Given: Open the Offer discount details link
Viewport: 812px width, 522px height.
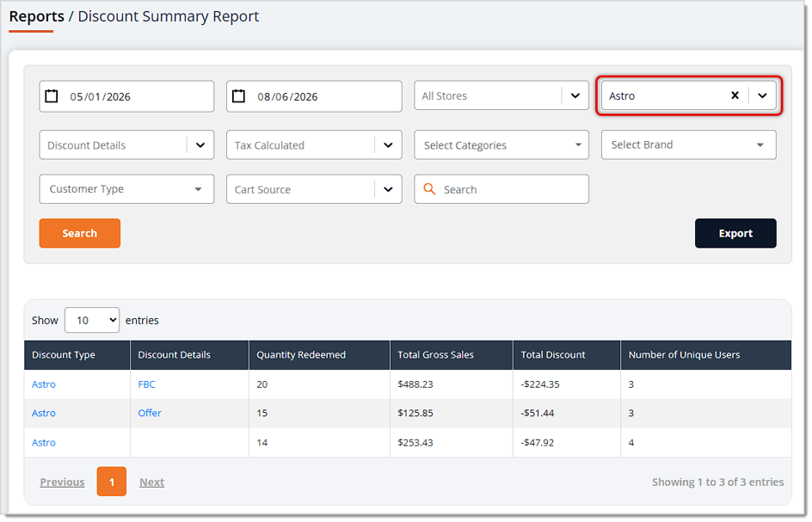Looking at the screenshot, I should point(150,414).
